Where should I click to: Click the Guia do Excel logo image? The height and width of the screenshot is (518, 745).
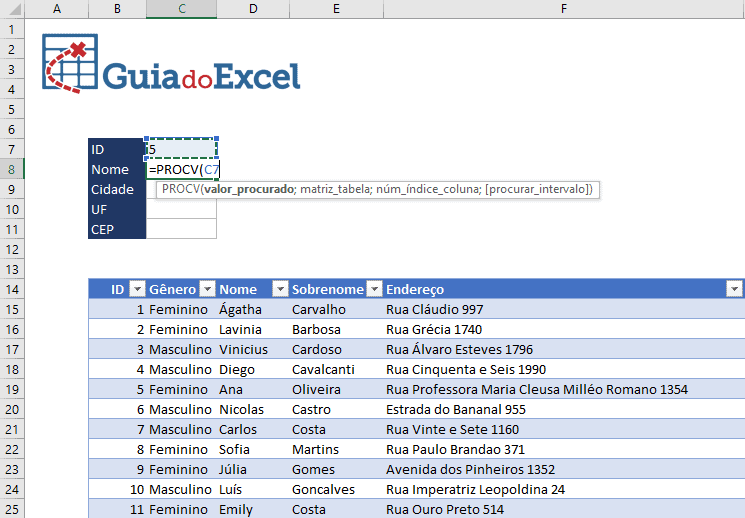tap(171, 64)
